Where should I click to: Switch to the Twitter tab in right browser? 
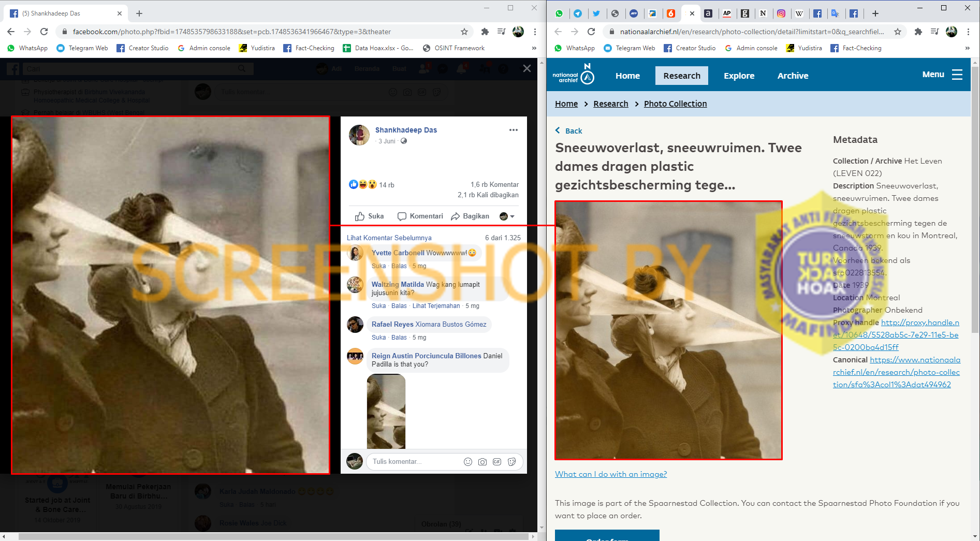pyautogui.click(x=596, y=13)
